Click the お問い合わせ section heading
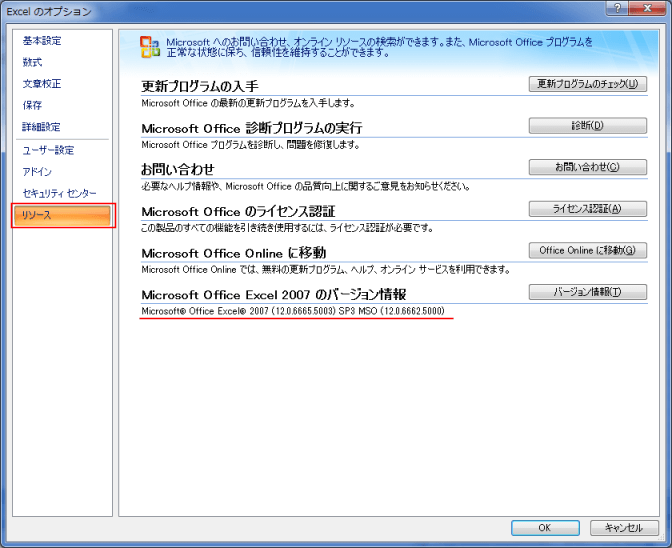672x548 pixels. [178, 169]
